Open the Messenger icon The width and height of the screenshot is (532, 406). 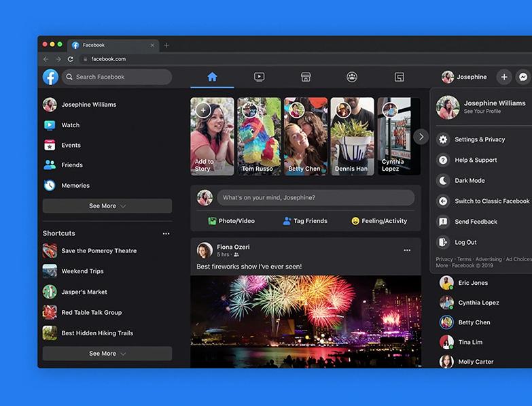pyautogui.click(x=523, y=77)
